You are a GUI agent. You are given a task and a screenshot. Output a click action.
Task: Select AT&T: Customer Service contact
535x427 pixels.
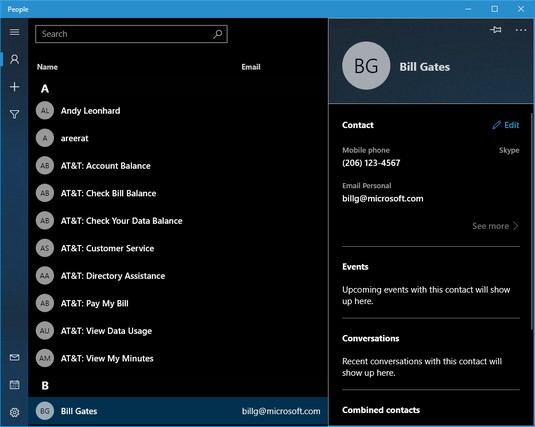coord(178,248)
